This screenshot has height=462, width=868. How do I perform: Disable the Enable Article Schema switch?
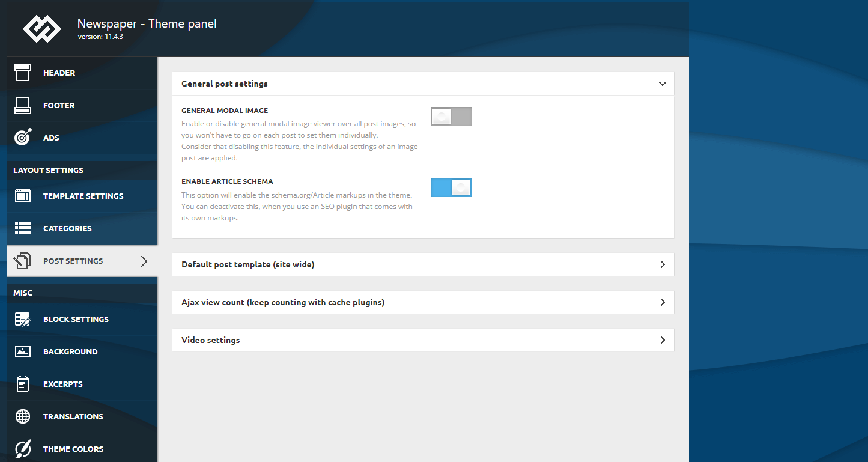(451, 187)
